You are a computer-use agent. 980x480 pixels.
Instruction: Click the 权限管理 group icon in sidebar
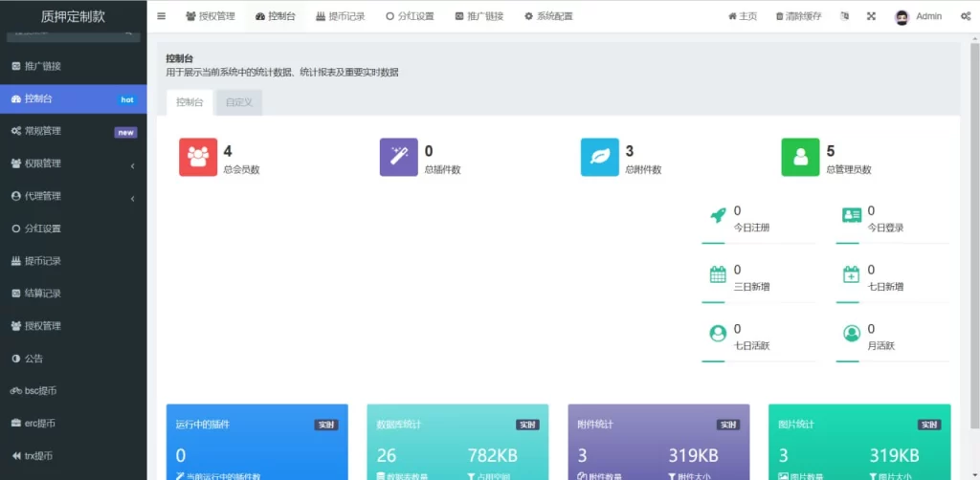coord(16,164)
